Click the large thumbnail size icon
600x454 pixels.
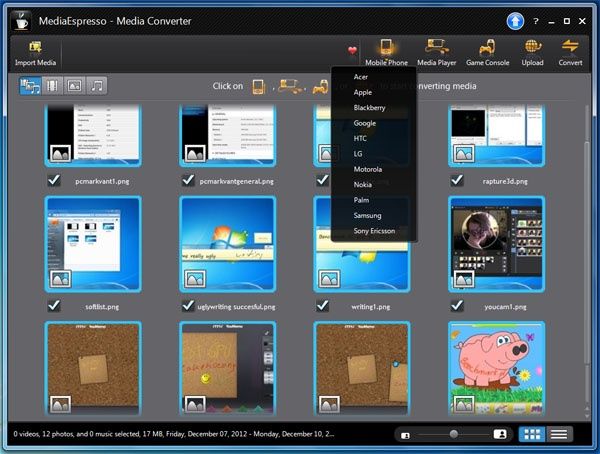(x=500, y=434)
